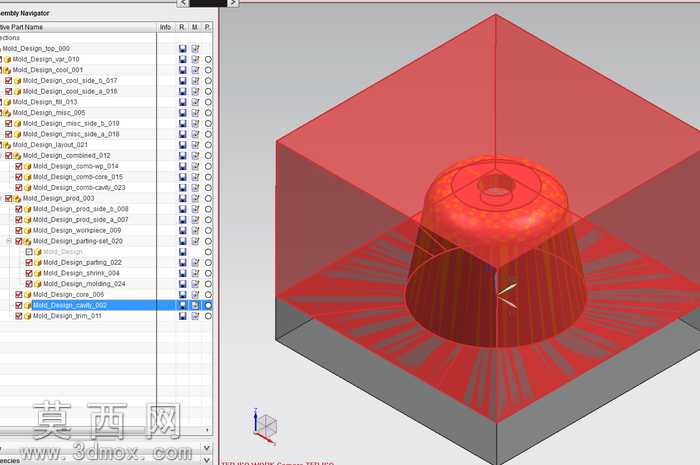
Task: Select the Mold_Design_layout_021 name
Action: [50, 145]
